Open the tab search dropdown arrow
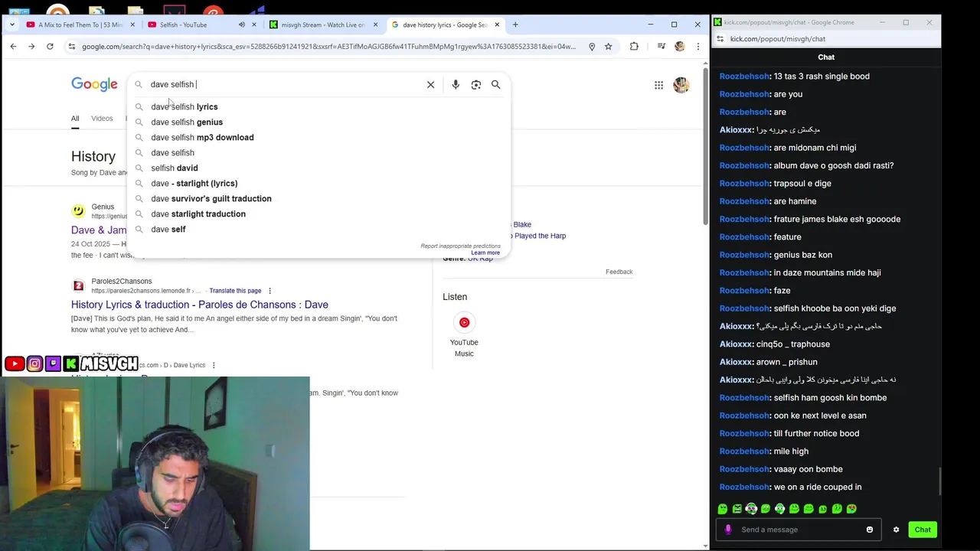 tap(12, 24)
